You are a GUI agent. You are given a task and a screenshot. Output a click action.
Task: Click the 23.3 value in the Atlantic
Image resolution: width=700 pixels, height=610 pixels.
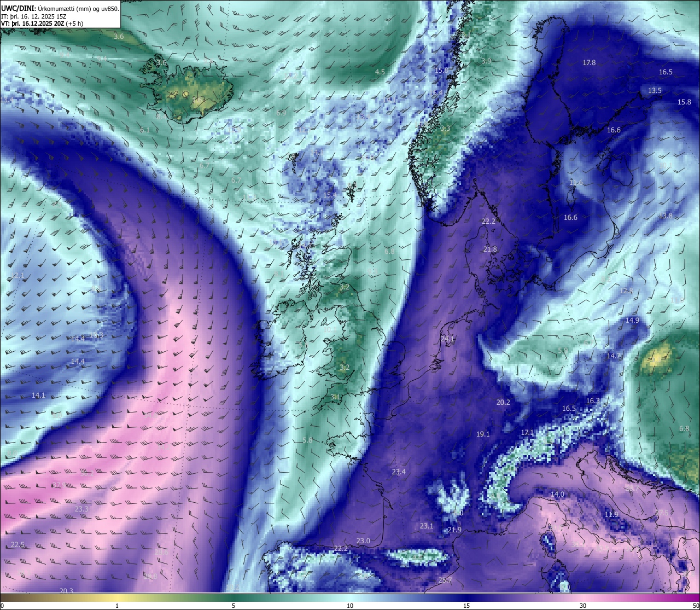coord(81,509)
